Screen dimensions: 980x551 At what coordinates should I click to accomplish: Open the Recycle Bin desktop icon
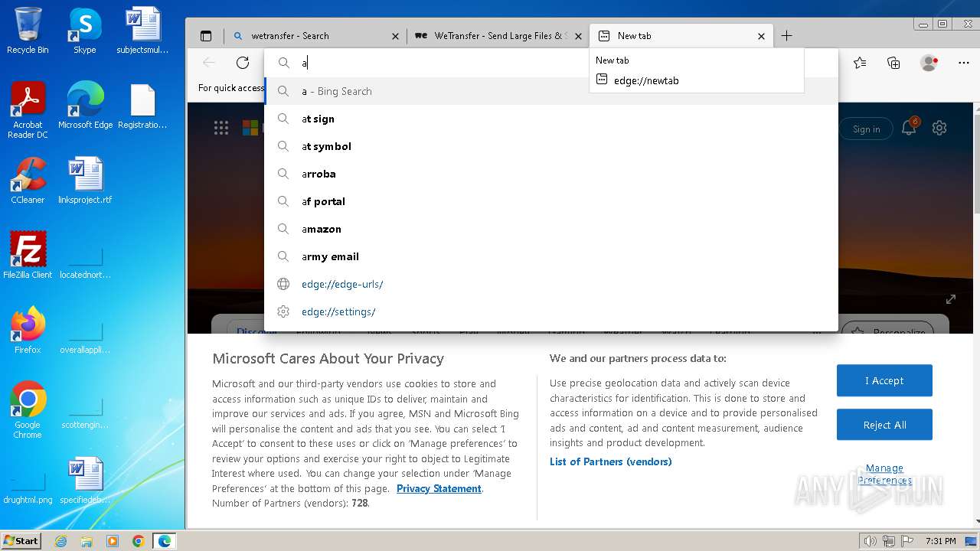[x=28, y=31]
